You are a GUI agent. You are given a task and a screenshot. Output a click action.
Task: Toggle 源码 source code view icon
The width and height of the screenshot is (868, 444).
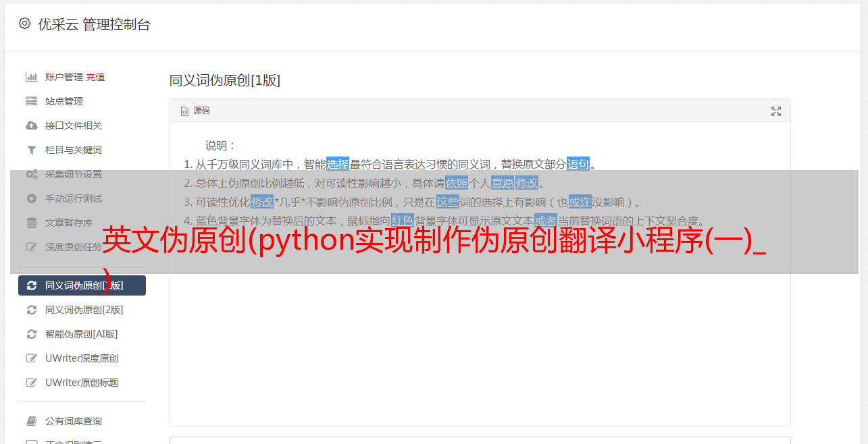click(x=184, y=111)
